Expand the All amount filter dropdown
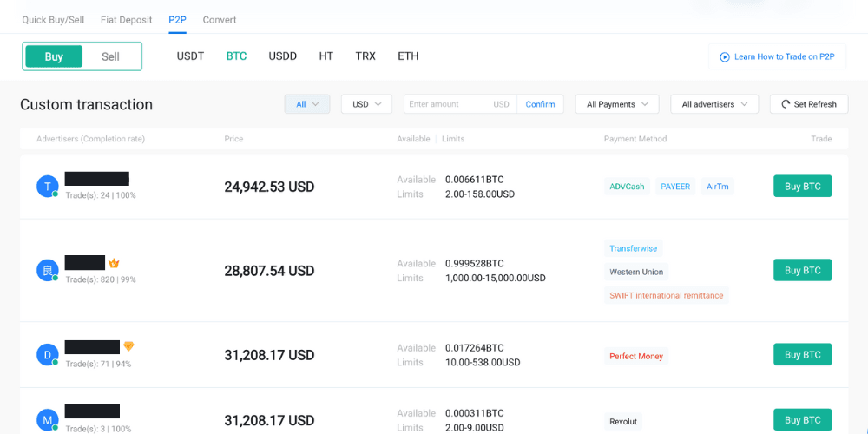 pos(306,104)
